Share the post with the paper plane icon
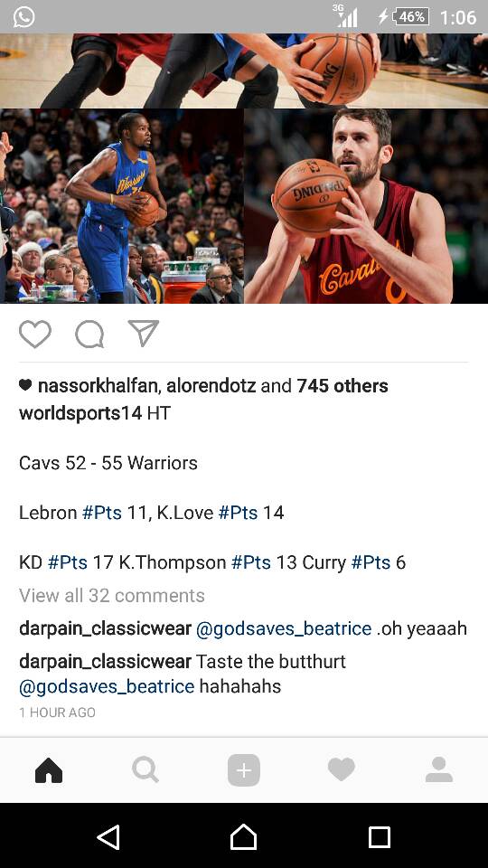Image resolution: width=488 pixels, height=868 pixels. pos(144,334)
